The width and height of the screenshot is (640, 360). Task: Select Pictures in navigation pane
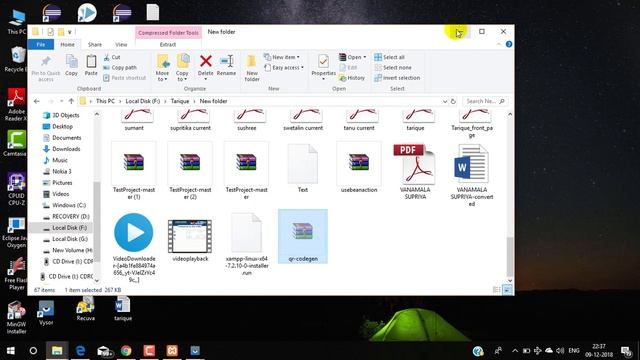(62, 183)
